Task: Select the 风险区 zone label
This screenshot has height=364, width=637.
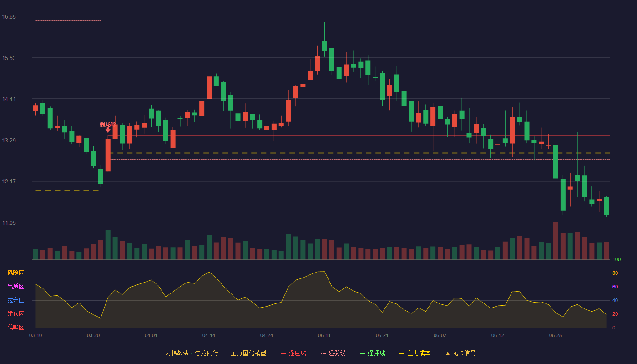Action: click(15, 273)
